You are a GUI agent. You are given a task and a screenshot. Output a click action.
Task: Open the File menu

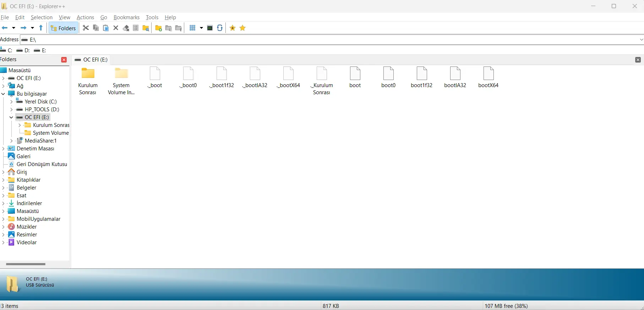click(x=5, y=17)
